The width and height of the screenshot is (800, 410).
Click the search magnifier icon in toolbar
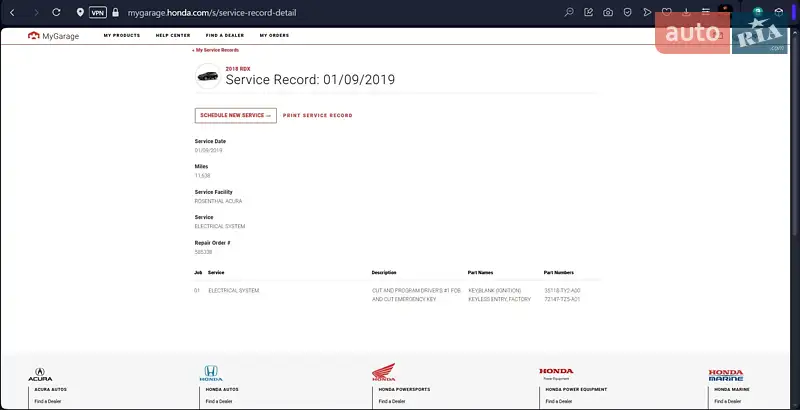[569, 13]
